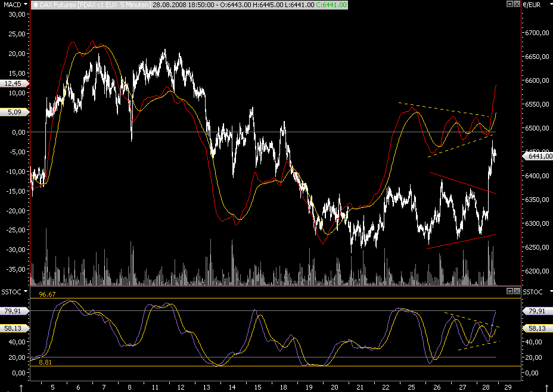This screenshot has width=553, height=392.
Task: Click date label 20 on time axis
Action: pyautogui.click(x=334, y=387)
